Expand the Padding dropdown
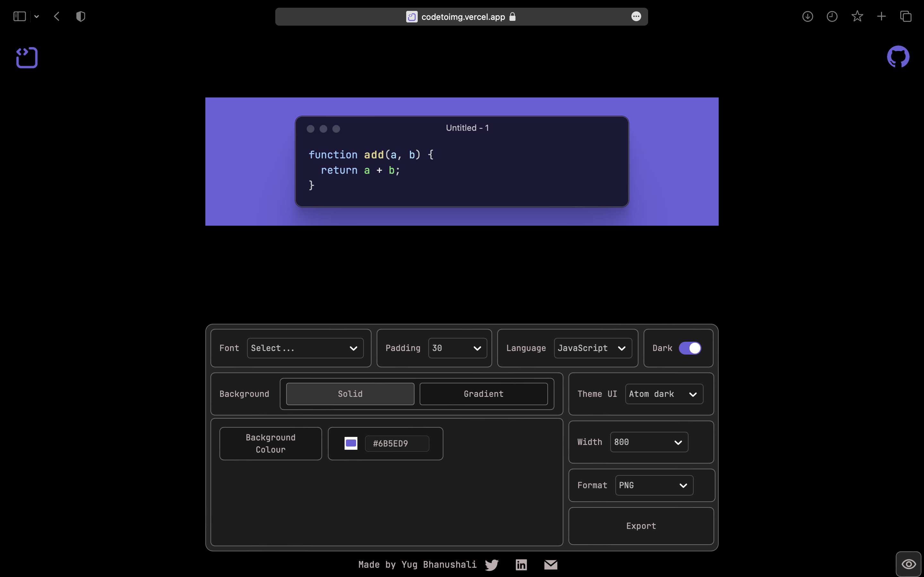 (457, 348)
